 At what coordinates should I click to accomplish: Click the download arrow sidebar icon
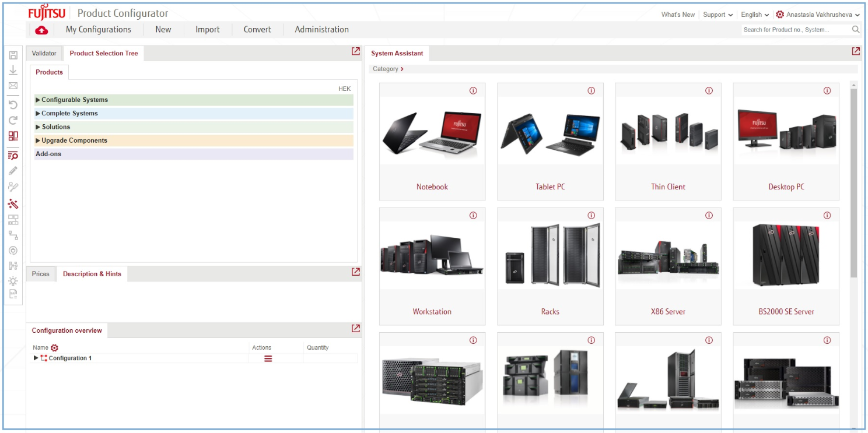[x=13, y=70]
